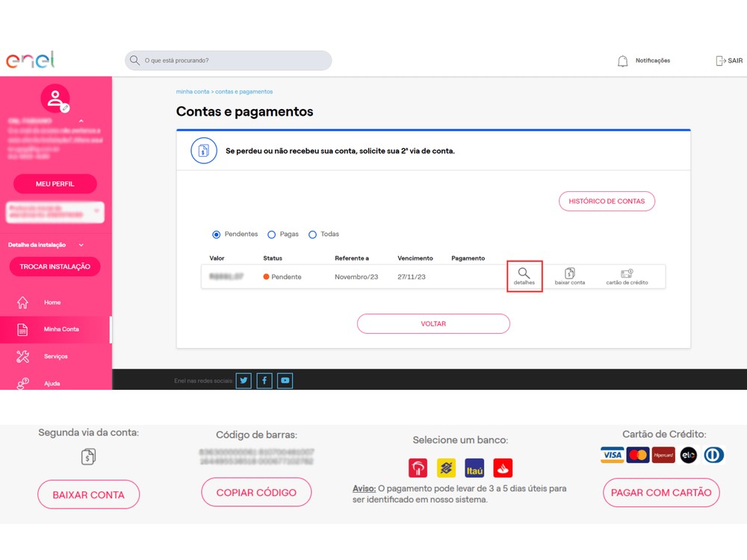This screenshot has width=747, height=560.
Task: Select the Banco do Brasil icon
Action: click(x=447, y=468)
